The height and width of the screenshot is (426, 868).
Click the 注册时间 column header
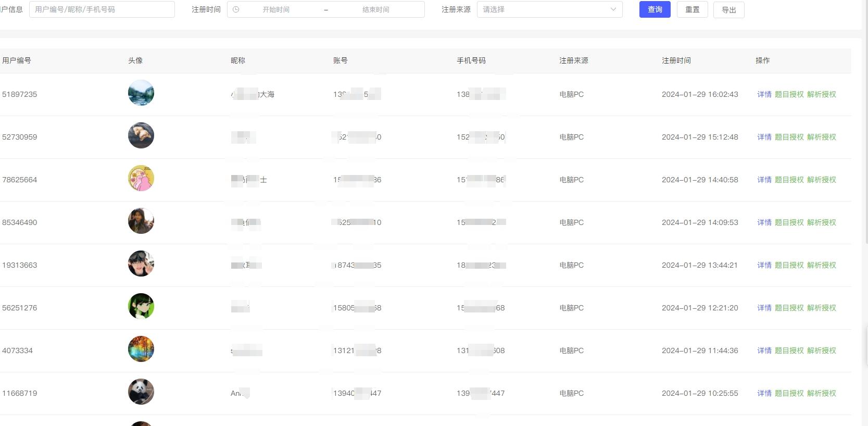coord(676,60)
